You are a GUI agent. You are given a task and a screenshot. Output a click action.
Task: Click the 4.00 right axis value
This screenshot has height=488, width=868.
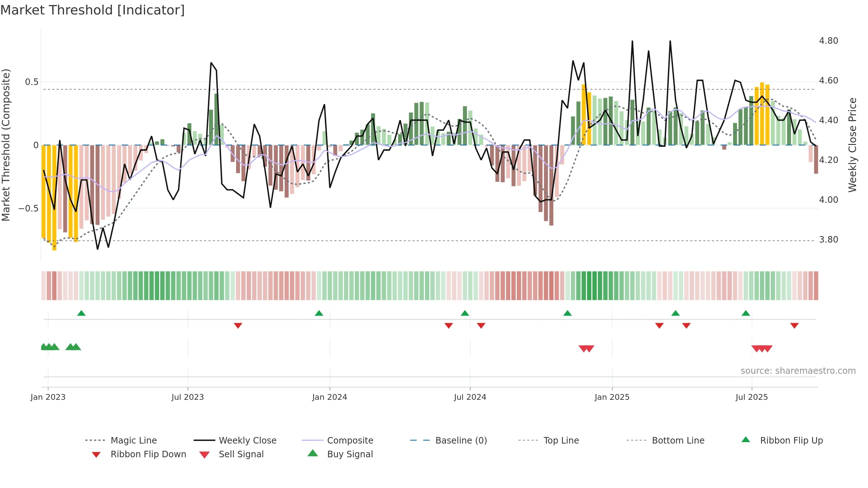coord(829,200)
